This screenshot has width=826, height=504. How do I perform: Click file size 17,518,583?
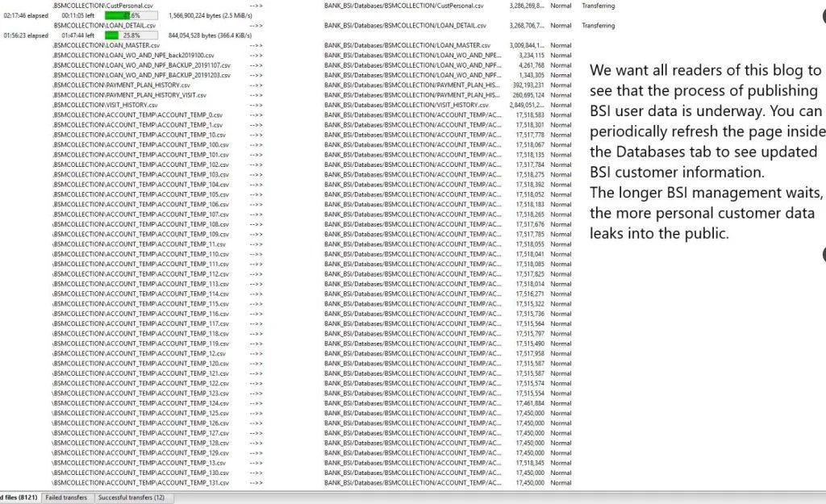530,115
